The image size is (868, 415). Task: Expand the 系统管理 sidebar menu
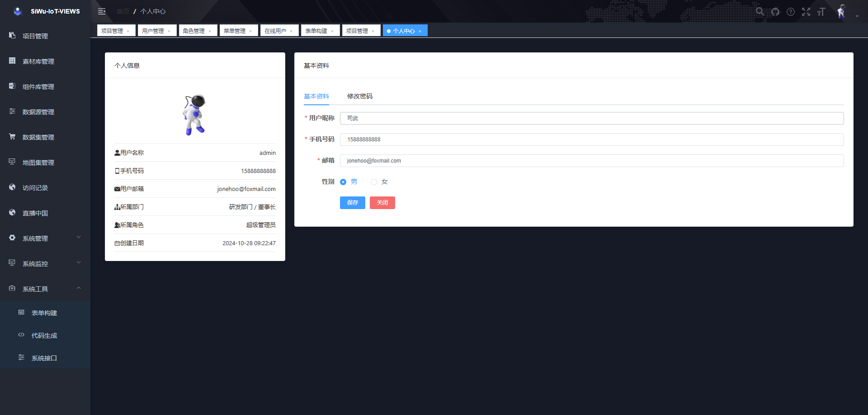45,238
